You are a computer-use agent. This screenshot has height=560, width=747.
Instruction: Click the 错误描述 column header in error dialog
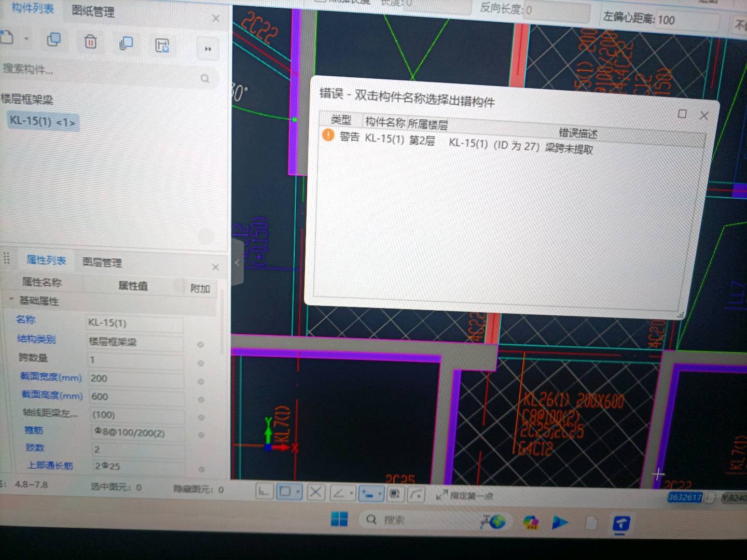[x=578, y=133]
